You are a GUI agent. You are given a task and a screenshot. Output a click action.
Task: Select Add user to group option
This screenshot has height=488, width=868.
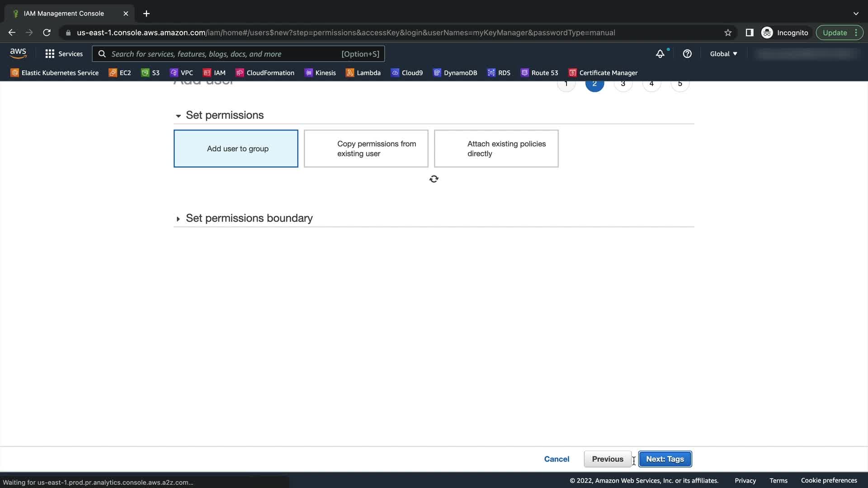point(236,149)
